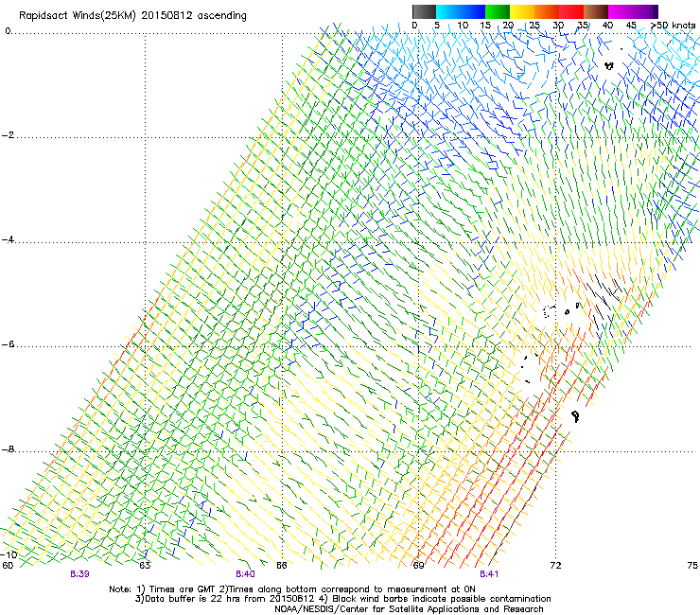Click the '-2' latitude axis label
The image size is (700, 615).
[8, 135]
